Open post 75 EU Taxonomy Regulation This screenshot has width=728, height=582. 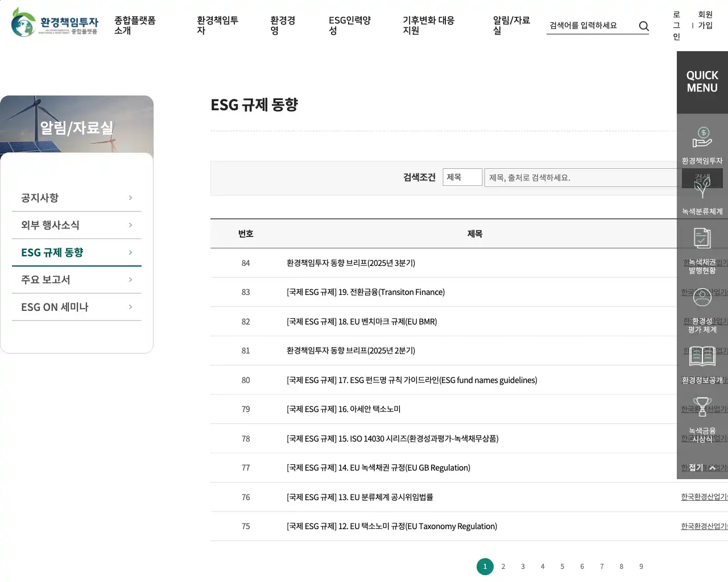pyautogui.click(x=391, y=526)
